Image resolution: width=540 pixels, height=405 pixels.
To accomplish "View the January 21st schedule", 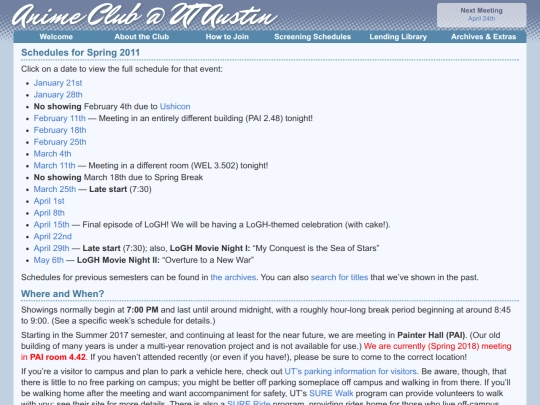I will click(x=58, y=83).
